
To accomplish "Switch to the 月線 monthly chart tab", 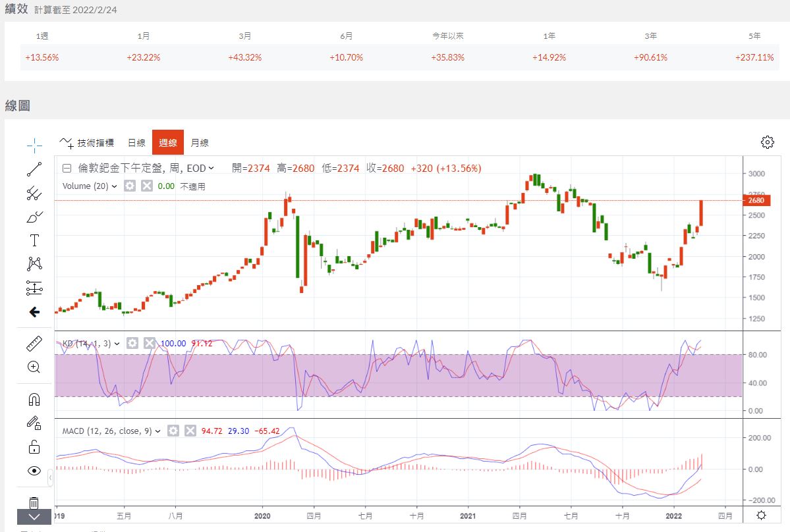I will point(200,142).
